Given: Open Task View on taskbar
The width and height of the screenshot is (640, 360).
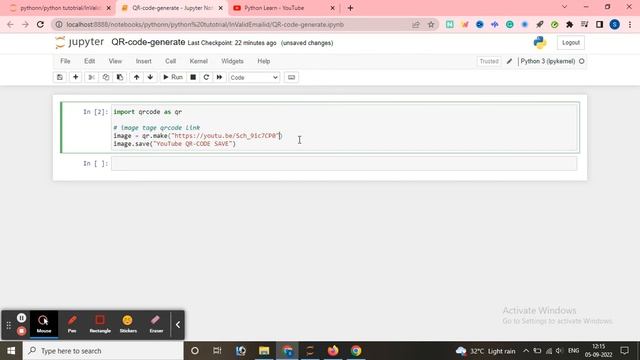Looking at the screenshot, I should (x=217, y=351).
